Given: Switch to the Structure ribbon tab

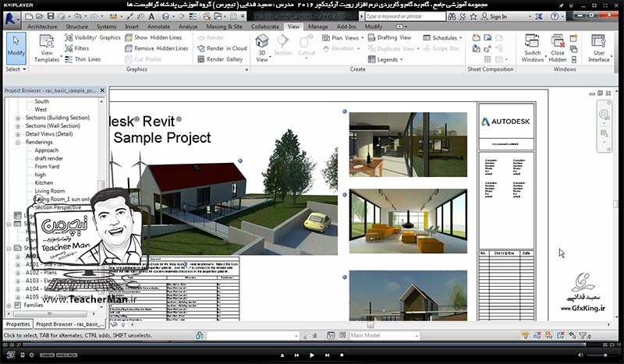Looking at the screenshot, I should pyautogui.click(x=76, y=27).
